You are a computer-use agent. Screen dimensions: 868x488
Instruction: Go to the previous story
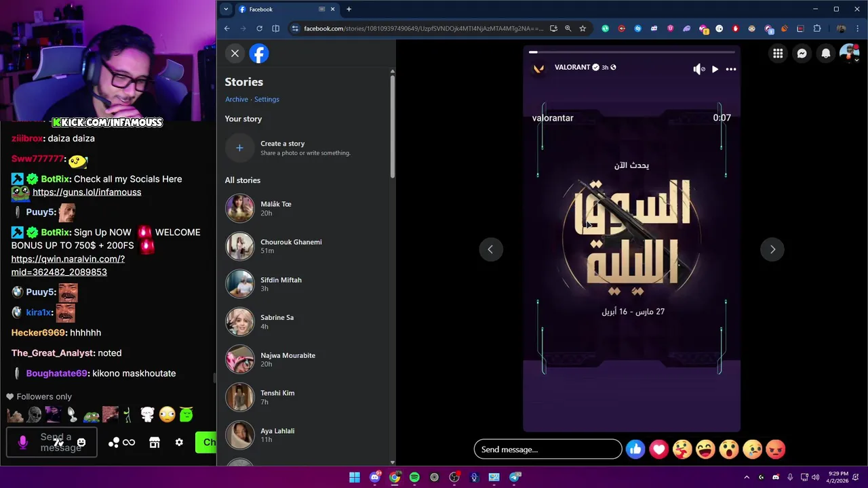pos(491,249)
